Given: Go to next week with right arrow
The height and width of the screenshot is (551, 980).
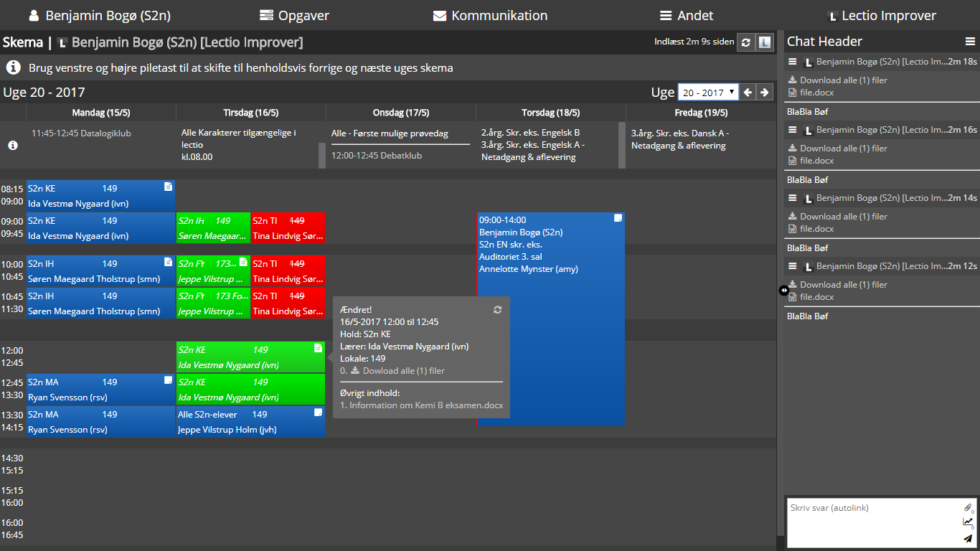Looking at the screenshot, I should pyautogui.click(x=765, y=93).
